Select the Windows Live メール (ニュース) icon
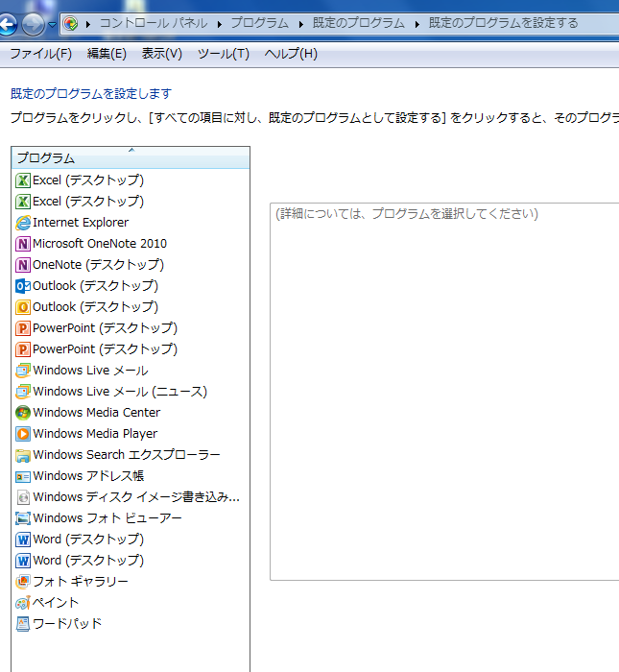Image resolution: width=619 pixels, height=672 pixels. (23, 392)
